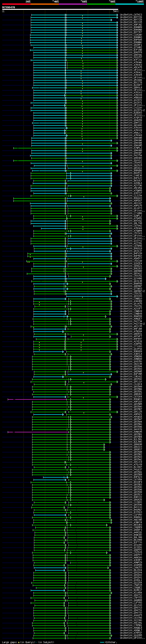The height and width of the screenshot is (644, 146).
Task: Select the UniRef100_Q9ATW1 label
Action: pyautogui.click(x=131, y=55)
